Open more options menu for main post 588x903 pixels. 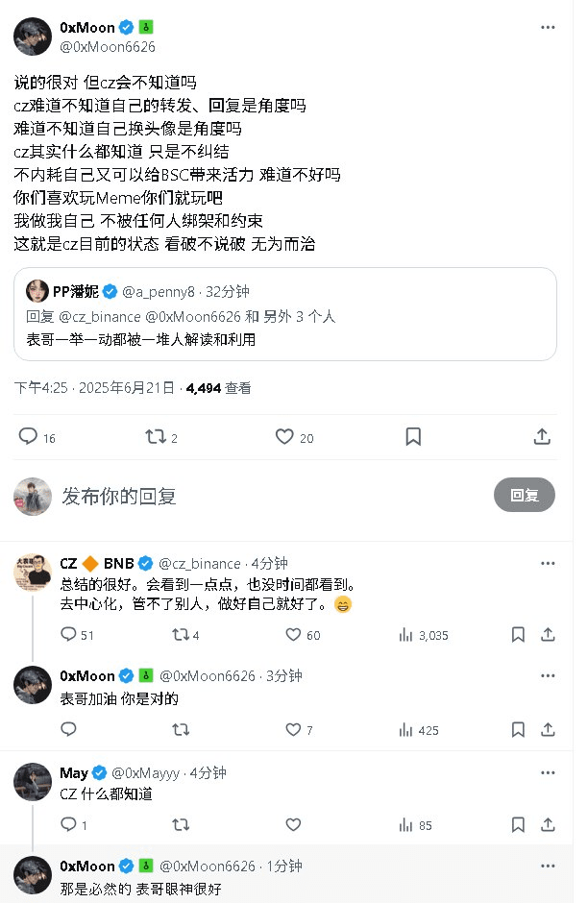[x=548, y=27]
